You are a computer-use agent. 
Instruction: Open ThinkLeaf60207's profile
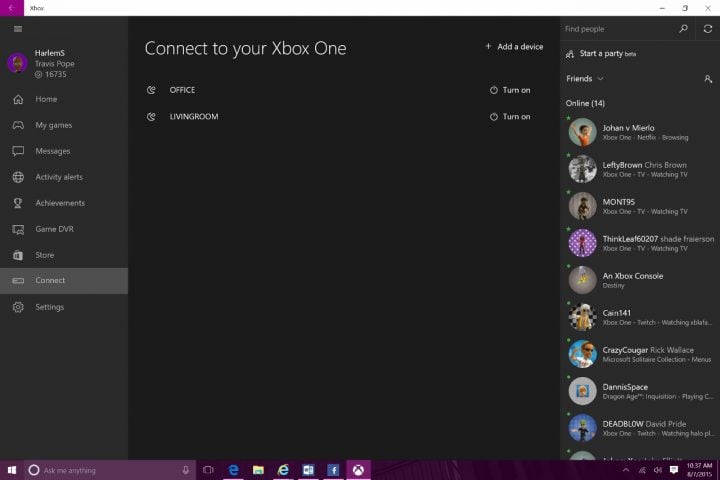click(640, 243)
